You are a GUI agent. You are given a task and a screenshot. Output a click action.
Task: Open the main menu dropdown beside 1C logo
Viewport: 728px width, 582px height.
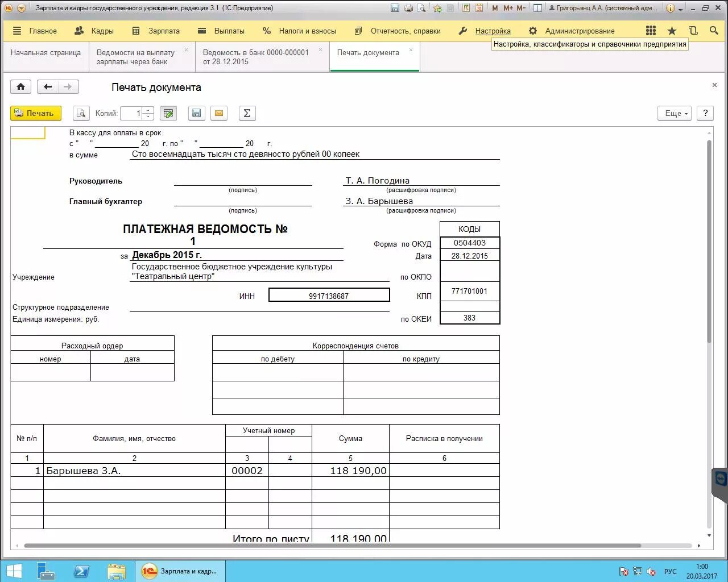click(22, 8)
